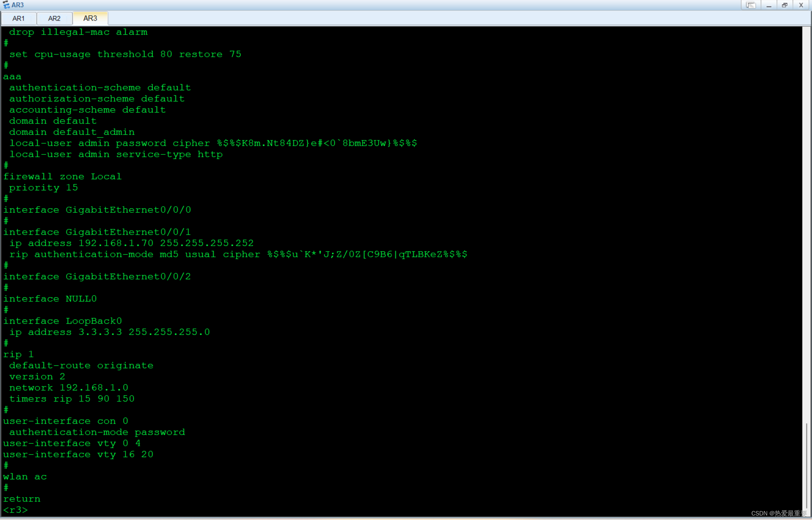The width and height of the screenshot is (812, 520).
Task: Switch to the AR2 tab
Action: tap(54, 18)
